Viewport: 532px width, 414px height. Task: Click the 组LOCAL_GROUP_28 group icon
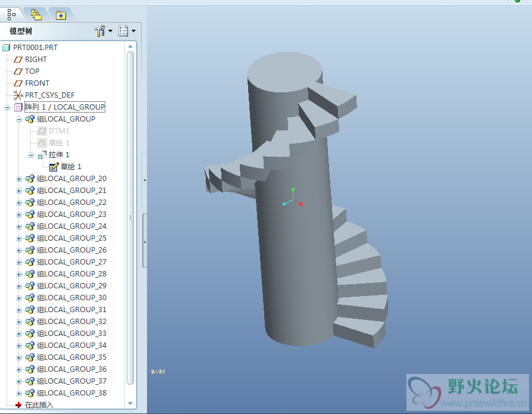click(x=30, y=274)
